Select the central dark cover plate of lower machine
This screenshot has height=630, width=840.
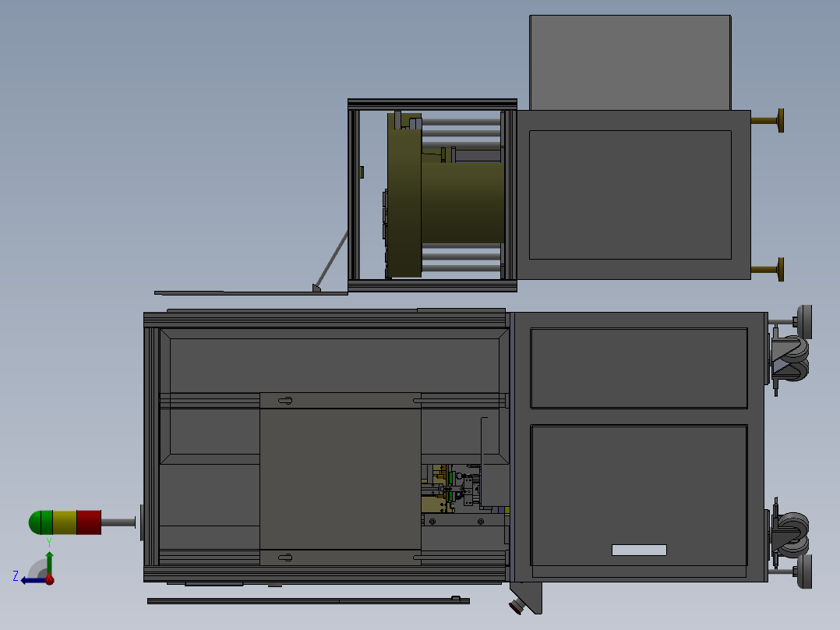click(x=341, y=479)
